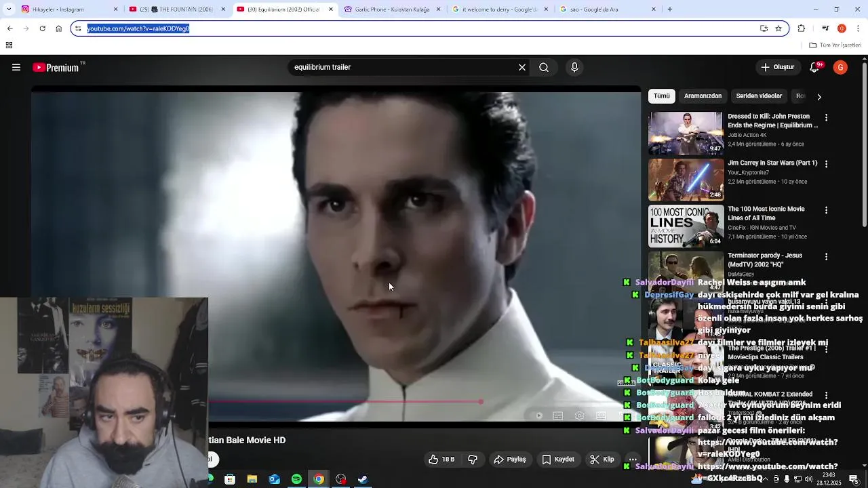This screenshot has height=488, width=868.
Task: Open Dressed to Kill video thumbnail
Action: pos(686,133)
